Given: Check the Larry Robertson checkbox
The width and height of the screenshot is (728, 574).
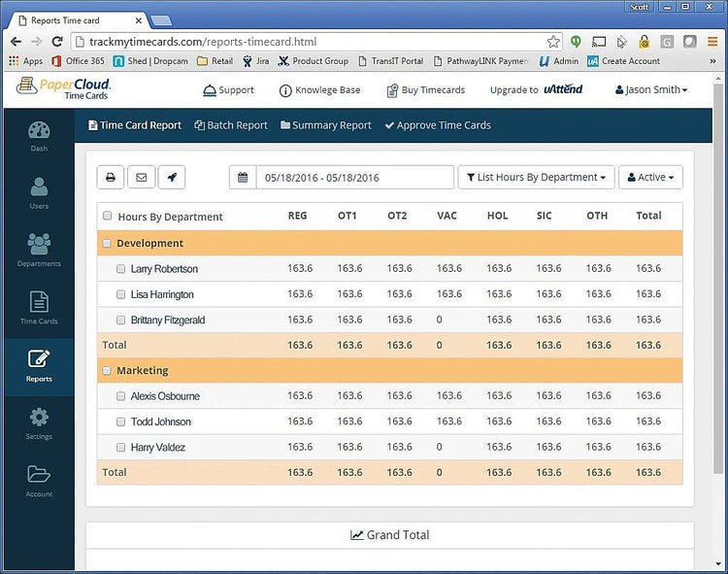Looking at the screenshot, I should (120, 269).
